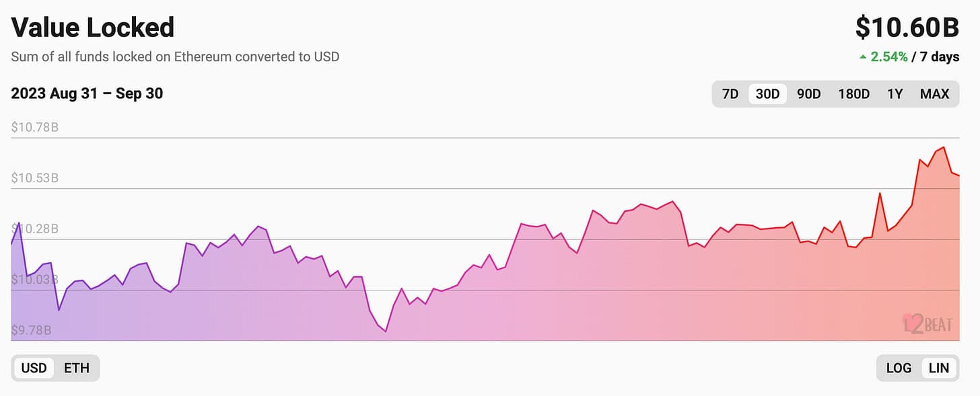The height and width of the screenshot is (396, 980).
Task: Switch chart to 180D range
Action: (853, 94)
